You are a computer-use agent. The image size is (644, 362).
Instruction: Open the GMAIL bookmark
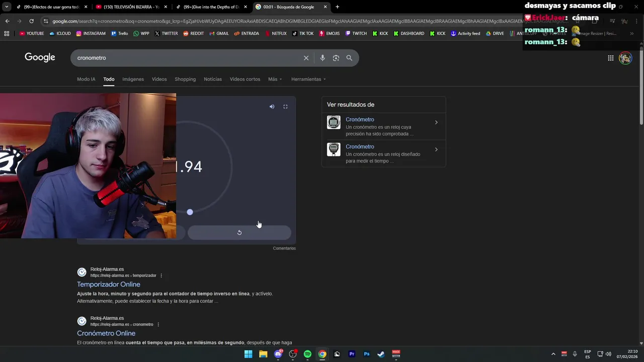[x=219, y=34]
